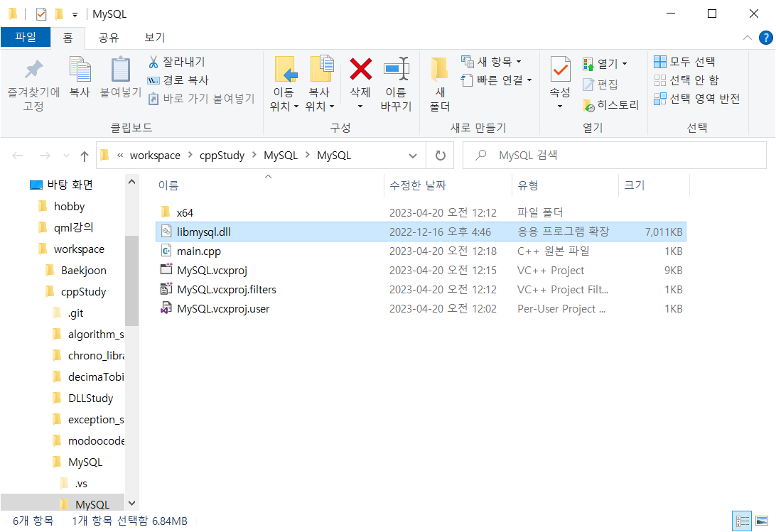Click the Properties icon in the quick access toolbar

[x=41, y=14]
